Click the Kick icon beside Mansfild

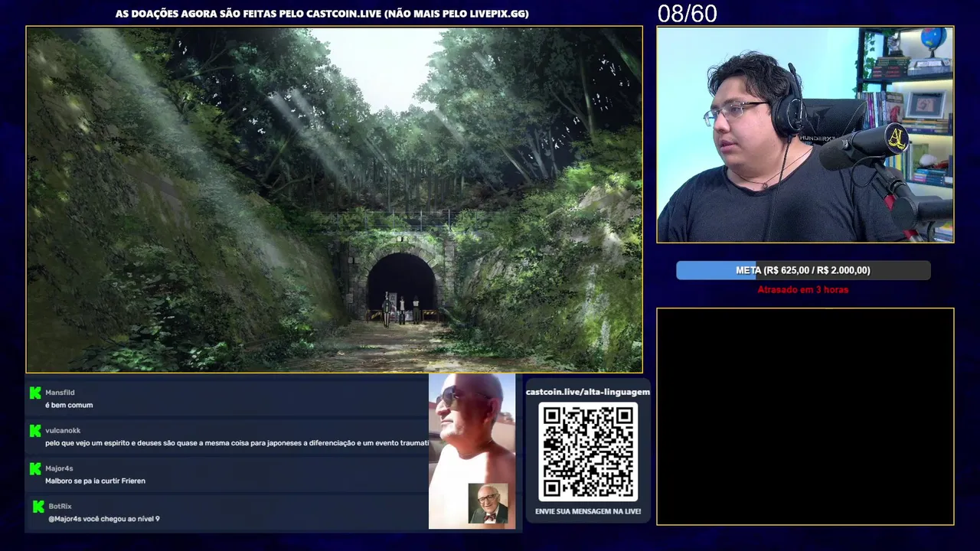[35, 393]
